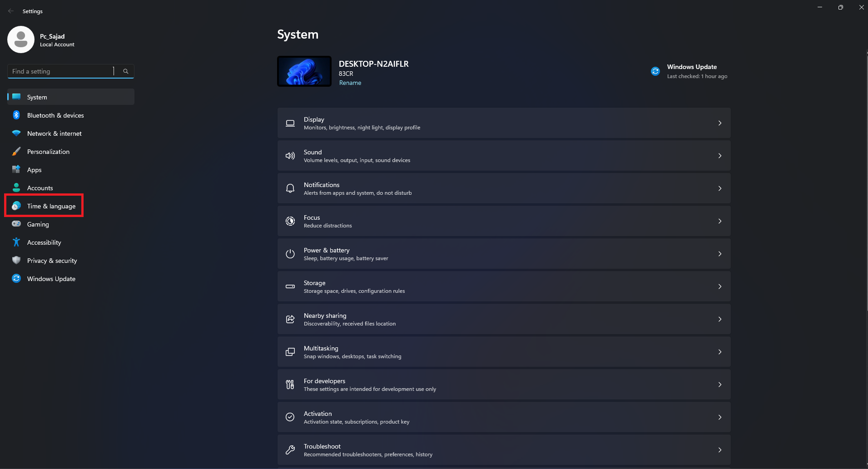Image resolution: width=868 pixels, height=469 pixels.
Task: Open the Troubleshoot settings title
Action: click(322, 446)
